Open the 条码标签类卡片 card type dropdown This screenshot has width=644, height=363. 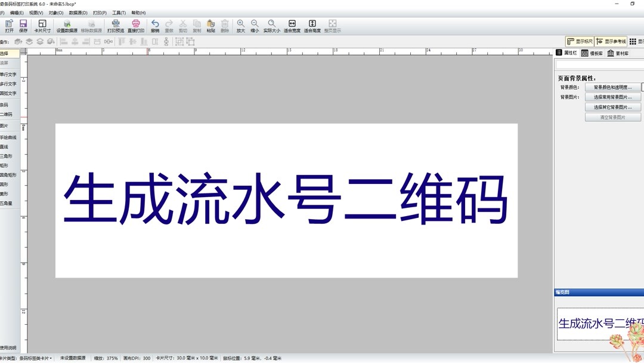(36, 358)
